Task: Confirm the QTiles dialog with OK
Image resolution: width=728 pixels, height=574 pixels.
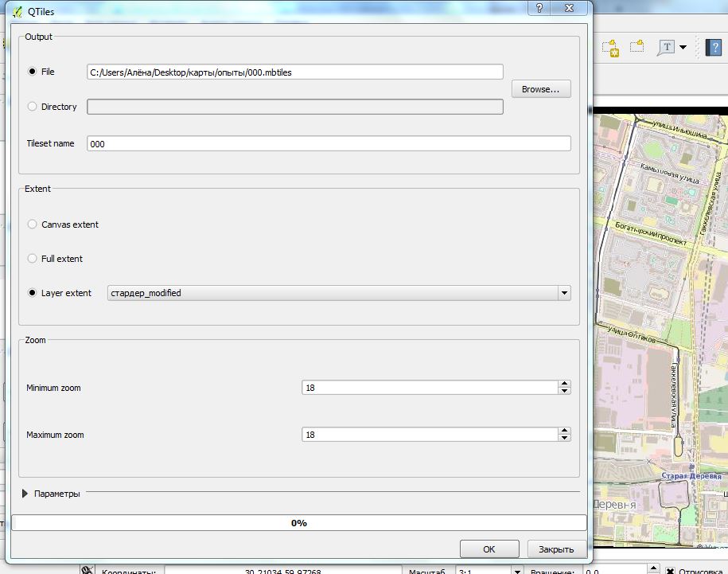Action: pos(489,549)
